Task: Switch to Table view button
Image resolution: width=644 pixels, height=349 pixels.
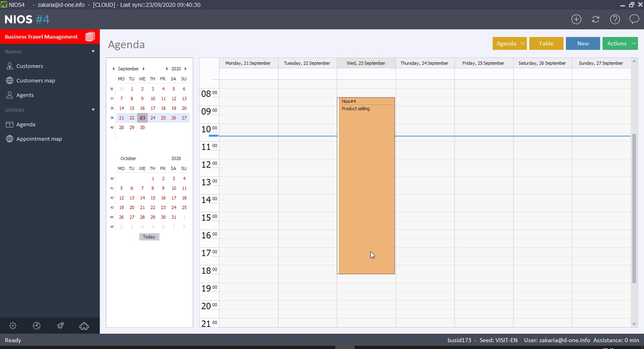Action: 546,43
